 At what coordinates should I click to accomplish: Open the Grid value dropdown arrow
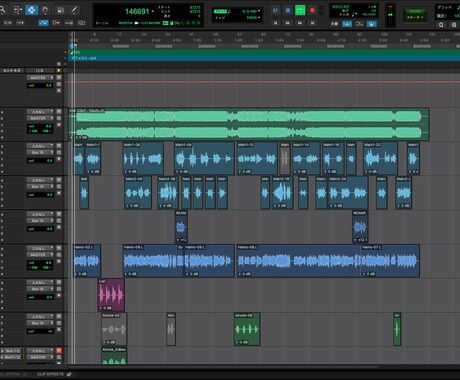[259, 11]
